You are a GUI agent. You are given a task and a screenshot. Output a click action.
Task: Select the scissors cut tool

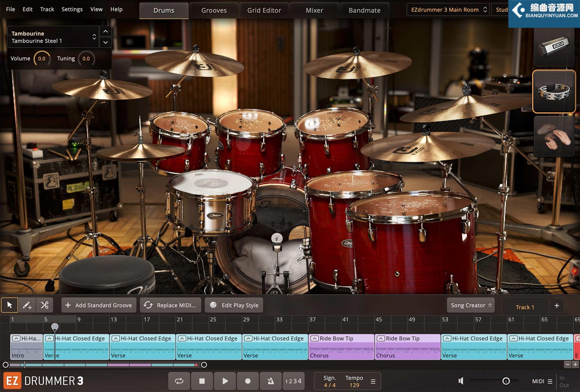click(x=45, y=305)
